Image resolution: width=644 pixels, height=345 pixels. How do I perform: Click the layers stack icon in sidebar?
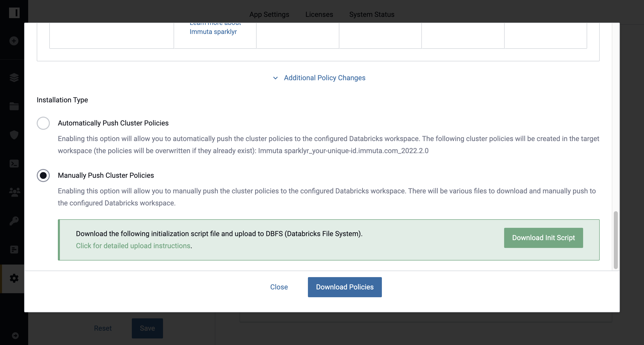click(14, 77)
